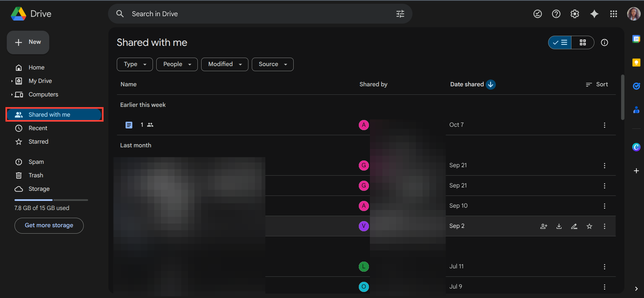Reverse Date shared sort direction arrow
Viewport: 644px width, 298px height.
491,85
